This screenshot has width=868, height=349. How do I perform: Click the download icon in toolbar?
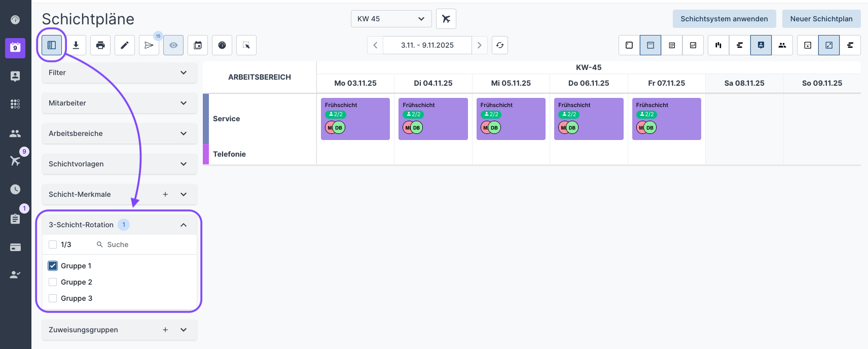[76, 45]
